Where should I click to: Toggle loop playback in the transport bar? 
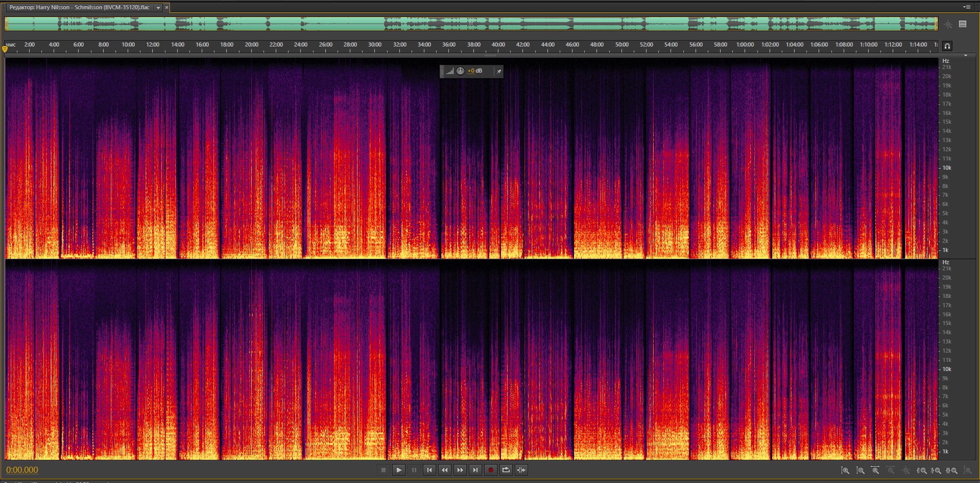506,470
